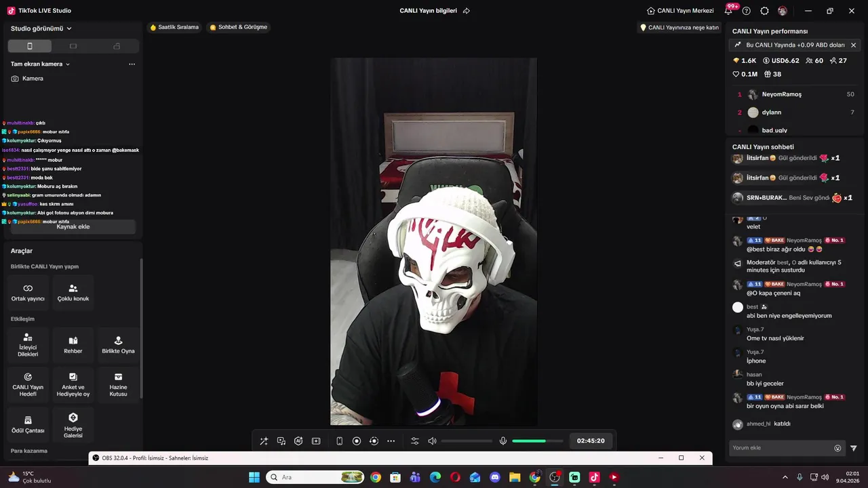
Task: Open TikTok LIVE Studio taskbar icon
Action: [594, 477]
